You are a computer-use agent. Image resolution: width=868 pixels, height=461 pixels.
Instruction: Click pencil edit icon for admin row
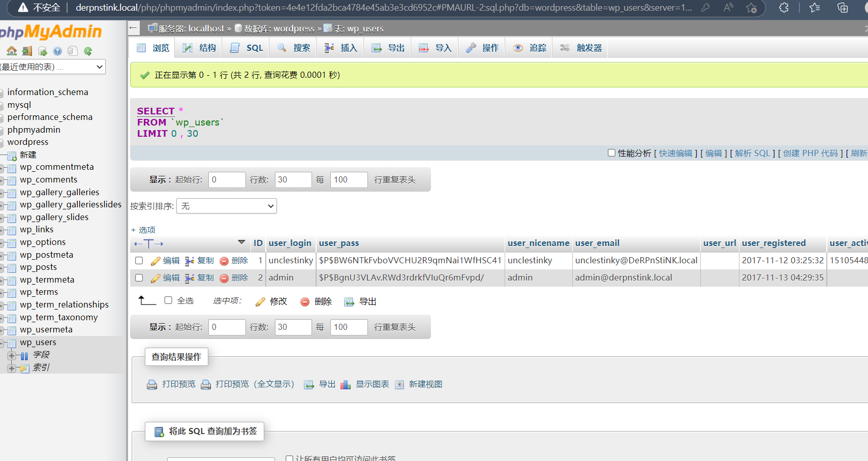click(x=156, y=278)
